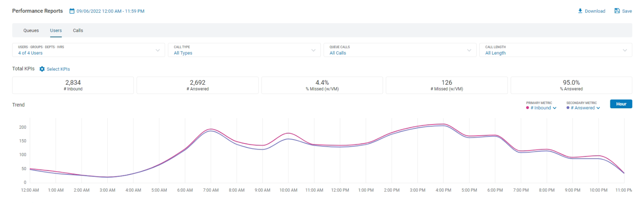Change primary metric from # Inbound
This screenshot has height=203, width=644.
coord(543,108)
